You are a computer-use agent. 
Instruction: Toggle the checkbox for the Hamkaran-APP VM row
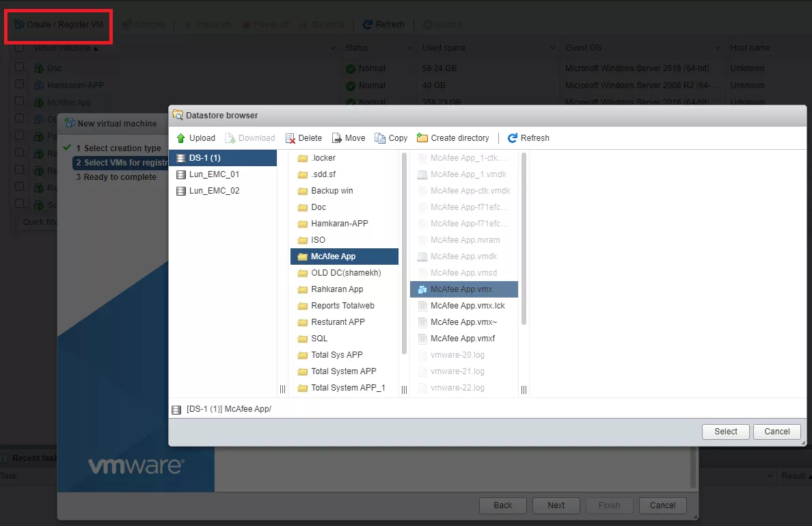pos(19,84)
